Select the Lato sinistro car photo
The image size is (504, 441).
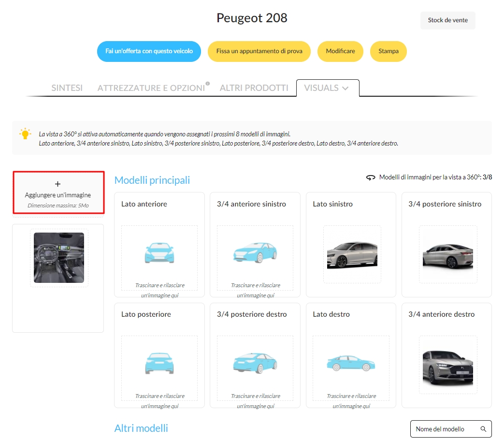[x=352, y=255]
